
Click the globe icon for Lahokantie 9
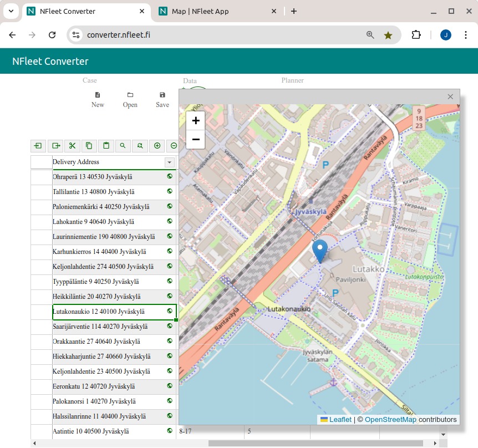click(170, 221)
